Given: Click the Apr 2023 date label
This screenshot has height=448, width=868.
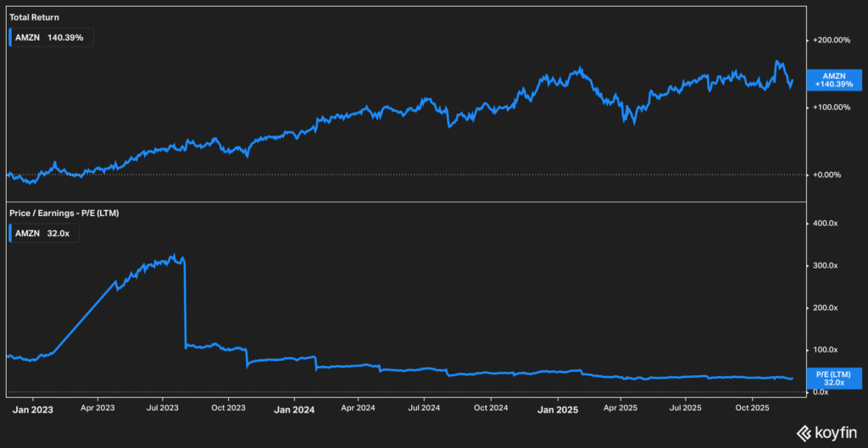Looking at the screenshot, I should coord(97,407).
